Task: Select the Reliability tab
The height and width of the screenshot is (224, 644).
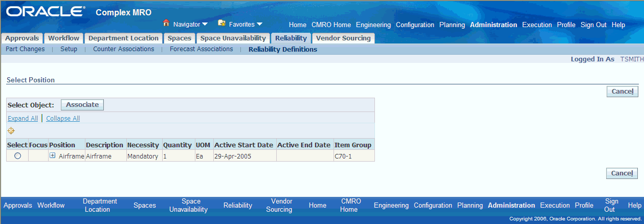Action: (291, 38)
